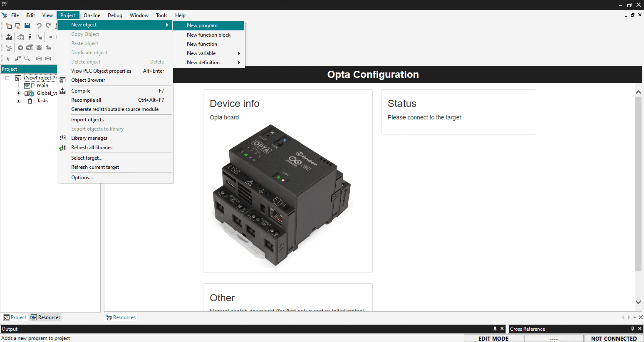
Task: Enable simulation mode from the toolbar
Action: click(9, 48)
